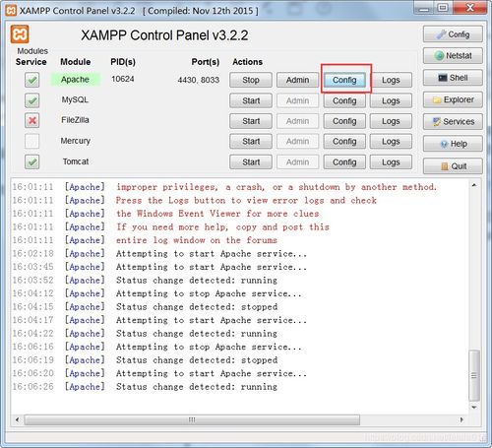Click the MySQL Admin button
The image size is (492, 448).
(297, 100)
